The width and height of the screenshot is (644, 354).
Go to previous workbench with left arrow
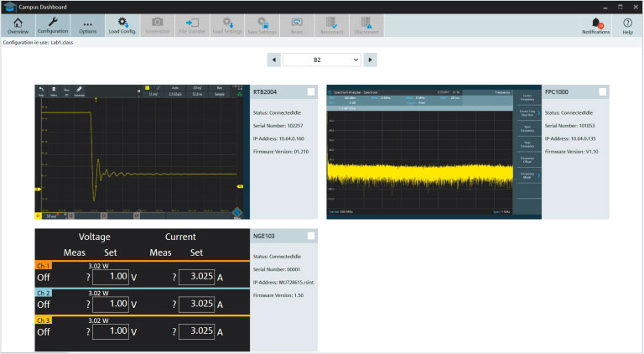[x=273, y=60]
